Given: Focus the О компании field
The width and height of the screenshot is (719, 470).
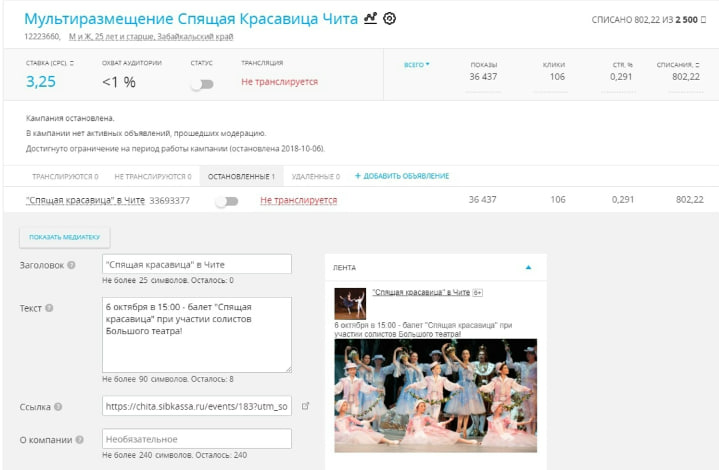Looking at the screenshot, I should (197, 439).
